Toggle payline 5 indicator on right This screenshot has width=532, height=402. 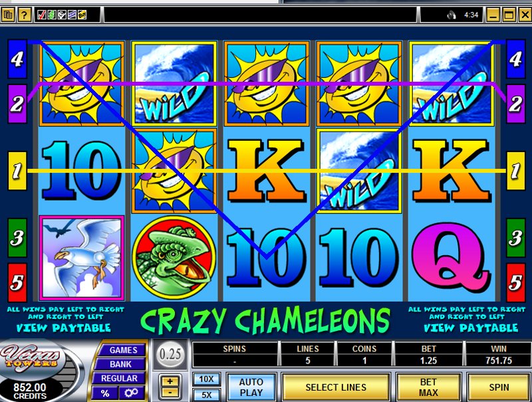pos(515,282)
